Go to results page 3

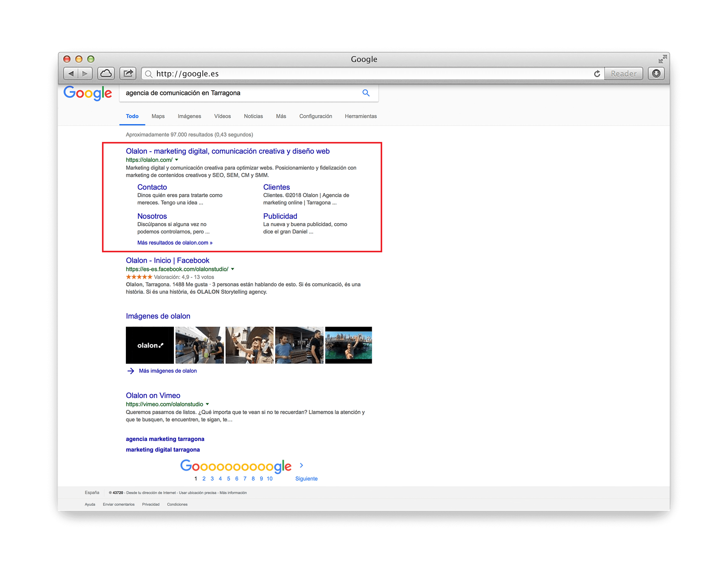pos(212,479)
